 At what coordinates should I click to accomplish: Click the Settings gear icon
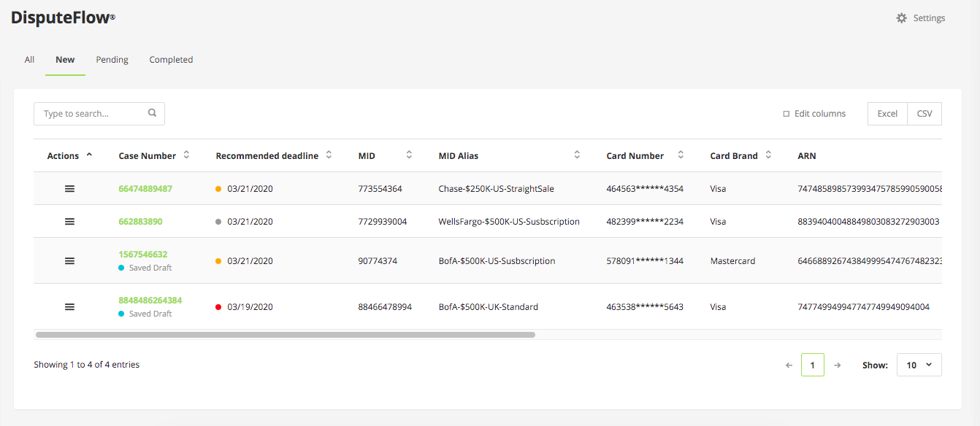pos(902,18)
